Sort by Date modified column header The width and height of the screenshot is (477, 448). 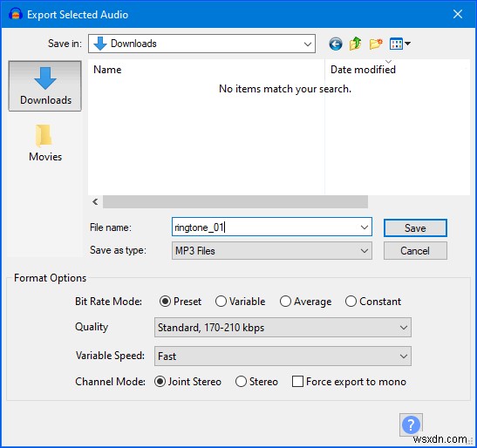click(x=397, y=70)
